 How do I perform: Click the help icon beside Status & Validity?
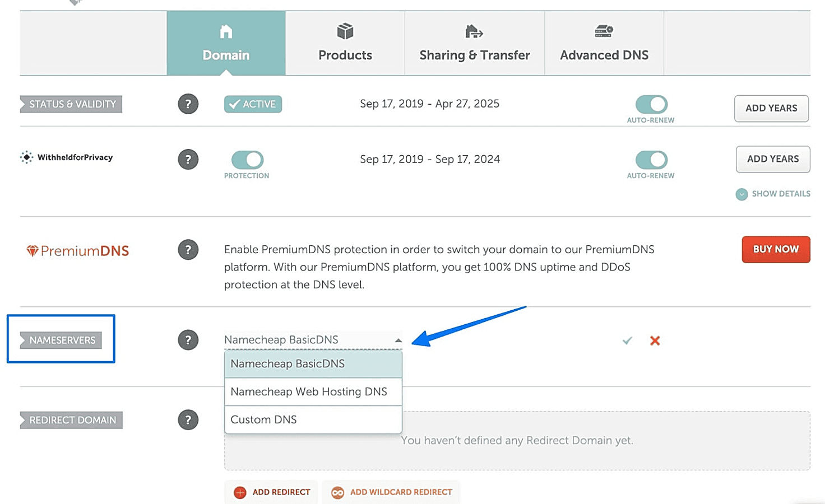click(188, 104)
